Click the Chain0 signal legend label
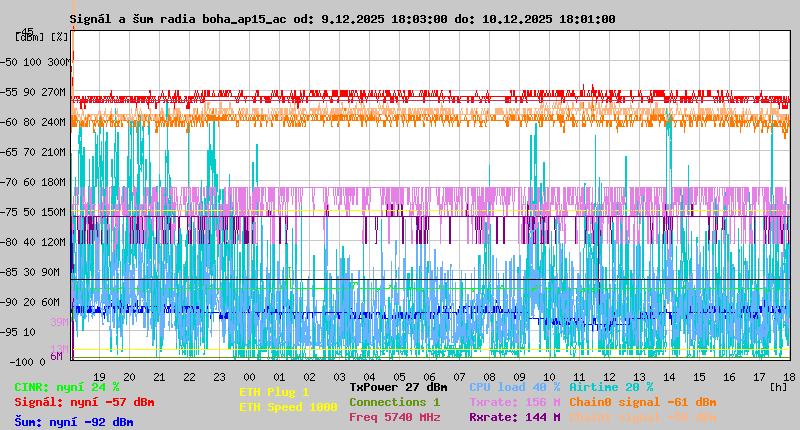800x430 pixels. point(642,402)
